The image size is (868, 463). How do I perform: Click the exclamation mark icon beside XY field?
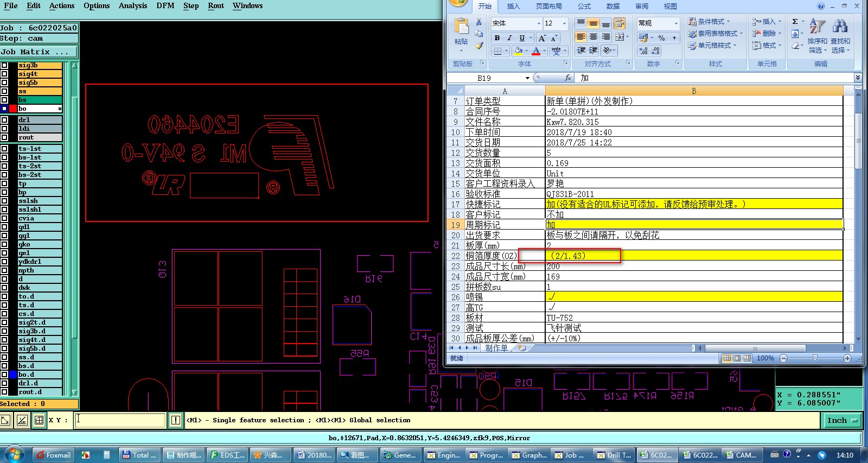tap(176, 420)
